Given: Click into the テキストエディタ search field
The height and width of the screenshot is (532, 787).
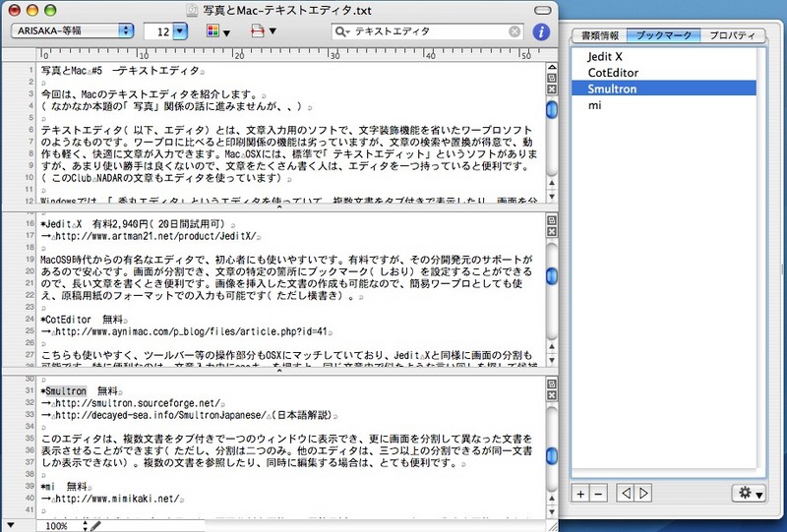Looking at the screenshot, I should pyautogui.click(x=429, y=31).
